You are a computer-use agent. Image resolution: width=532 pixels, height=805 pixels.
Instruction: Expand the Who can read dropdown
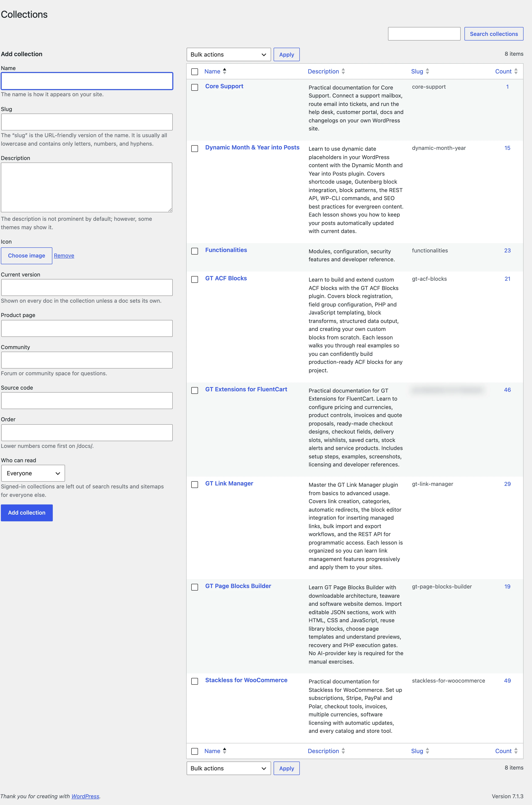[x=33, y=473]
